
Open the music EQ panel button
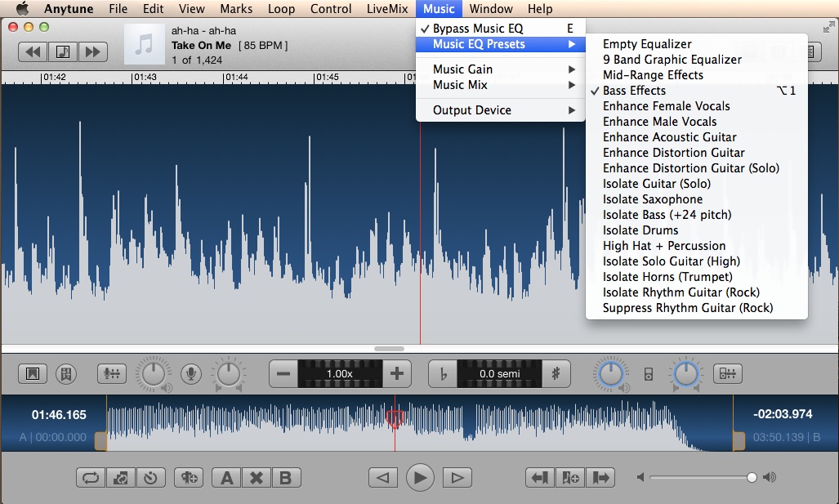pos(728,373)
